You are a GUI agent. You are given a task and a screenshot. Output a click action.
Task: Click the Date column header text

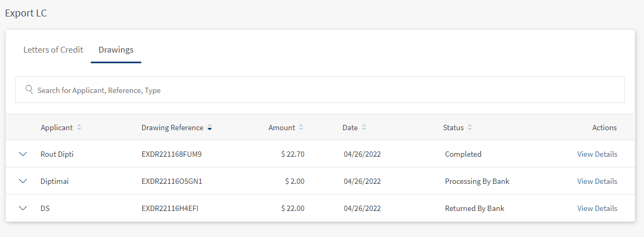pyautogui.click(x=350, y=128)
